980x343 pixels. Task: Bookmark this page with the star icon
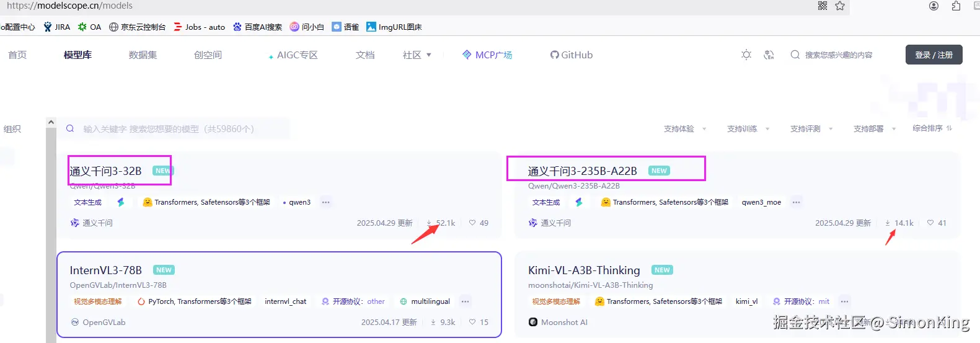pos(840,6)
